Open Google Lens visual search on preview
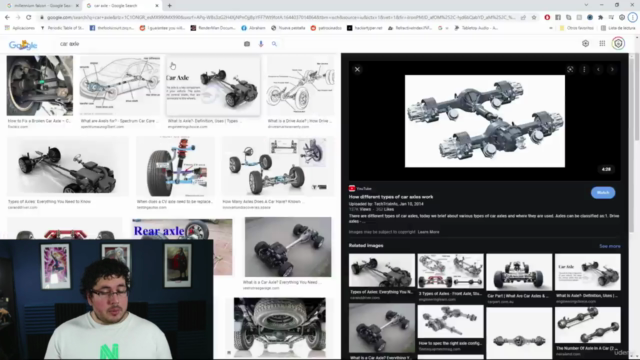 [570, 69]
